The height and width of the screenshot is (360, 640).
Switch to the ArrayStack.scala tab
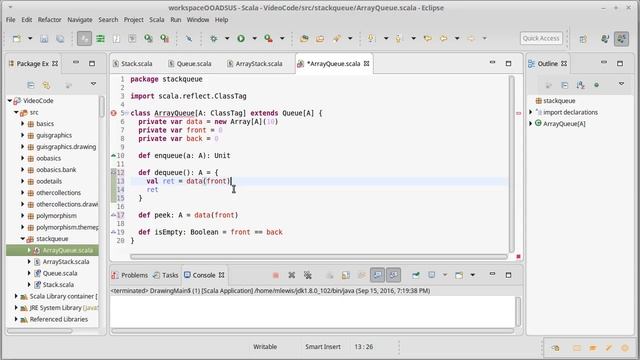click(255, 64)
